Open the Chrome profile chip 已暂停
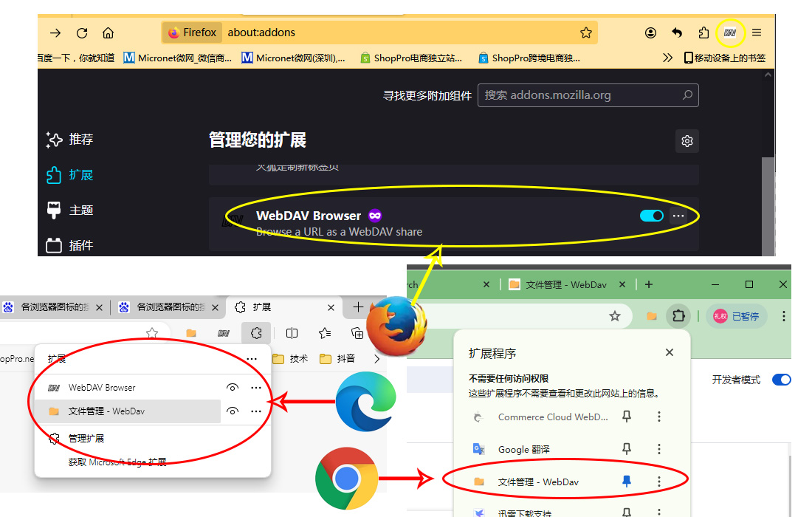The width and height of the screenshot is (812, 517). [737, 316]
